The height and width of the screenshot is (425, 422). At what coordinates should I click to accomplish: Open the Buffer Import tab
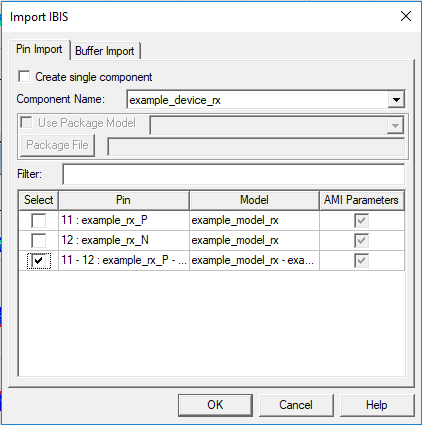click(x=105, y=51)
